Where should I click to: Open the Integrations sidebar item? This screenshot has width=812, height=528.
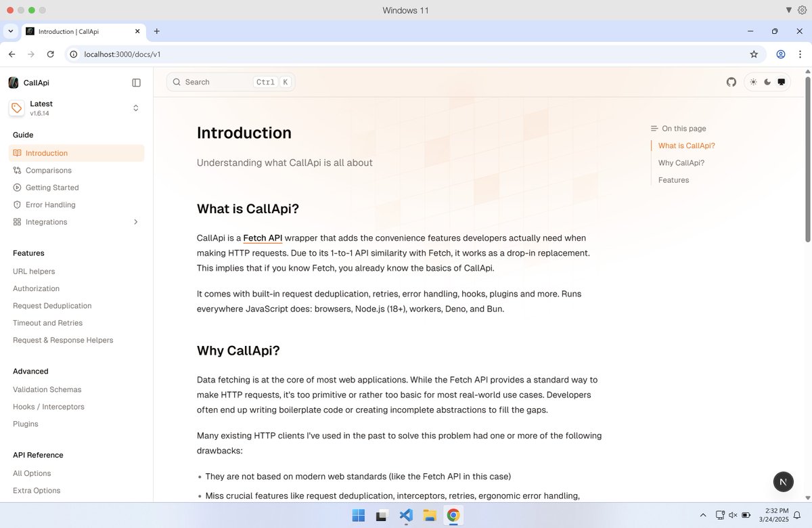(76, 222)
